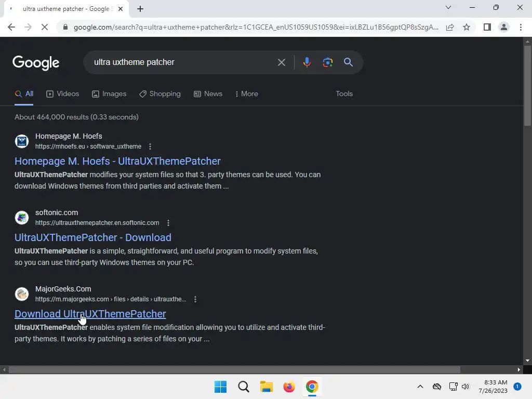Open the Chrome profile avatar
This screenshot has height=399, width=532.
point(504,27)
